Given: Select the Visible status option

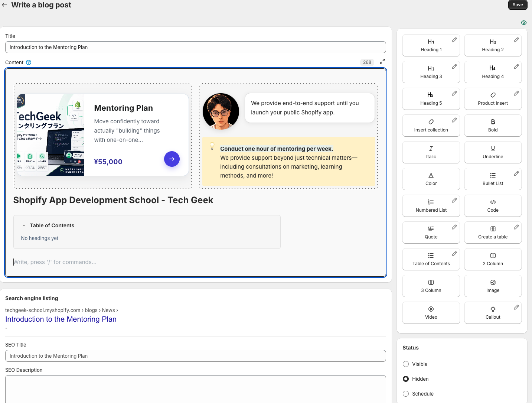Looking at the screenshot, I should pos(406,364).
